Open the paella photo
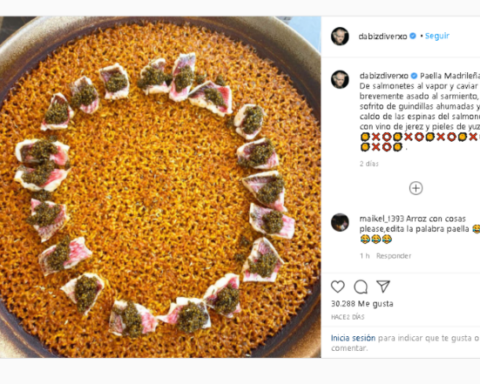The width and height of the screenshot is (480, 384). 160,187
